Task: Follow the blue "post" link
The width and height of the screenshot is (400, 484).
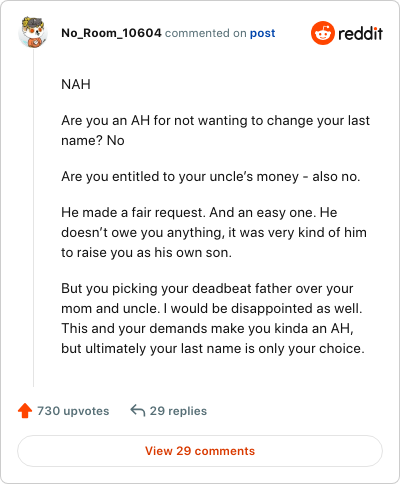Action: (263, 33)
